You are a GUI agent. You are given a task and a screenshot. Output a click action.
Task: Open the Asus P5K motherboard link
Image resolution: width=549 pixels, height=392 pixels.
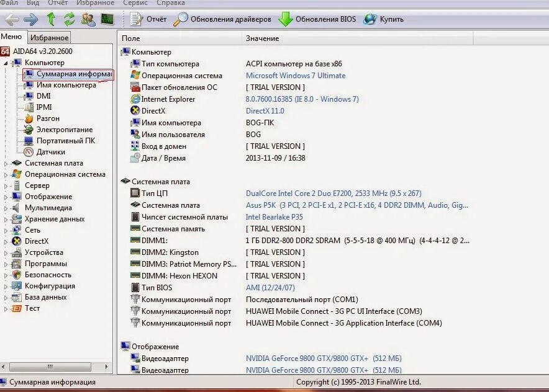[x=356, y=205]
